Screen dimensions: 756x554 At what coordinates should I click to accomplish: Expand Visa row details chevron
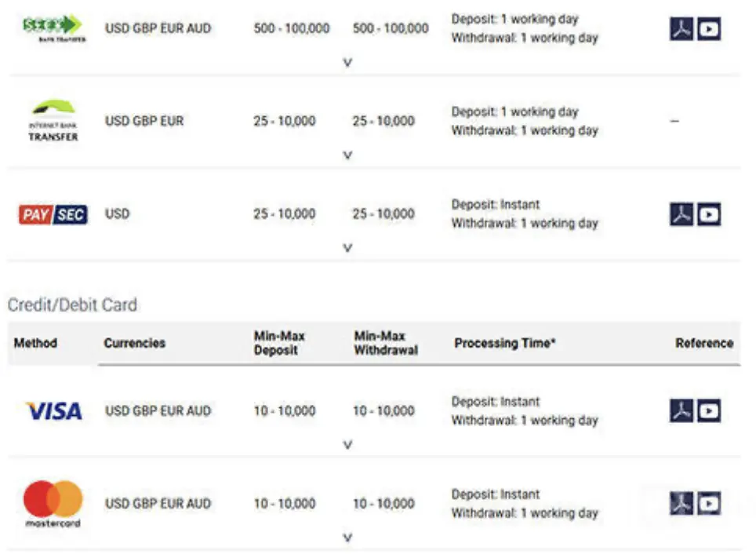347,445
